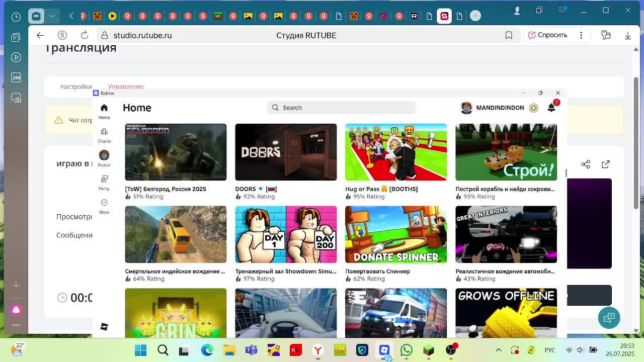Add a panel with the browser sidebar plus
Viewport: 644px width, 362px height.
pyautogui.click(x=16, y=286)
